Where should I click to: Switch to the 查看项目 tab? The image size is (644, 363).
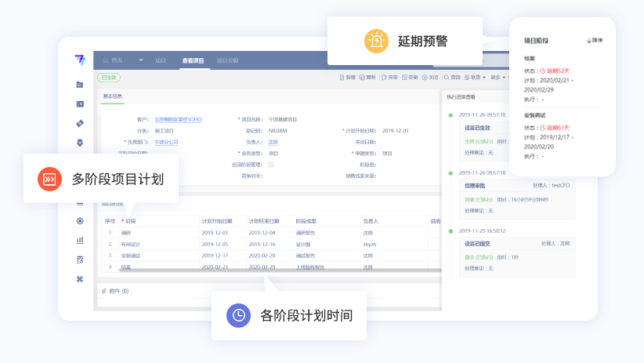coord(193,60)
